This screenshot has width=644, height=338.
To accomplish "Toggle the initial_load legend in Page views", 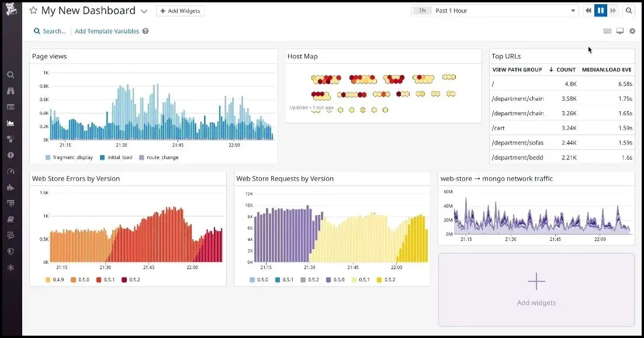I will pos(116,157).
